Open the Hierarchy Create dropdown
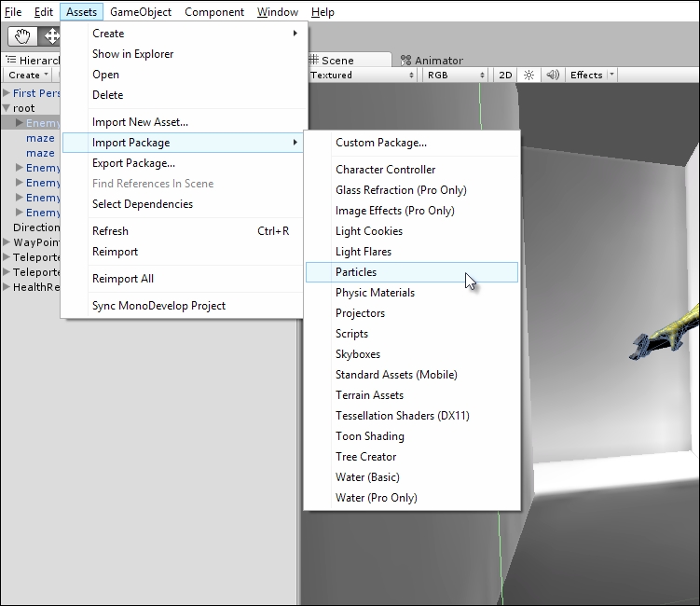The width and height of the screenshot is (700, 606). coord(28,75)
